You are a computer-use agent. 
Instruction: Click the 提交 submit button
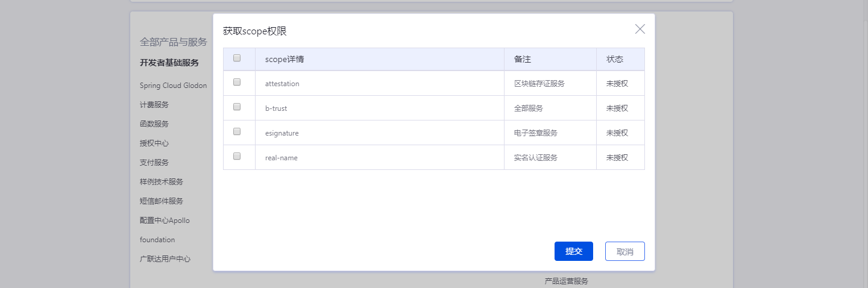[x=573, y=251]
